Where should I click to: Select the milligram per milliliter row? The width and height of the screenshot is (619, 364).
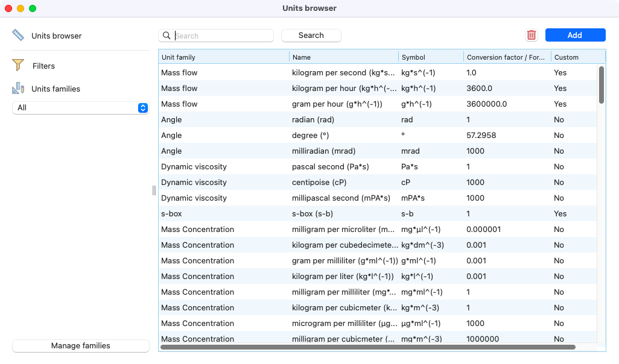[x=378, y=292]
